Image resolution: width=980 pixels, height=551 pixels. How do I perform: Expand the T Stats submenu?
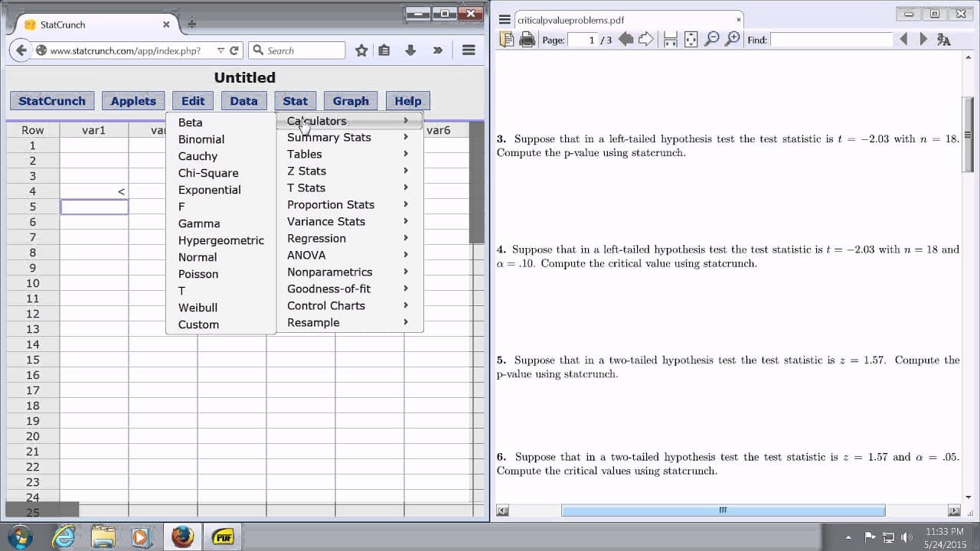[x=348, y=188]
